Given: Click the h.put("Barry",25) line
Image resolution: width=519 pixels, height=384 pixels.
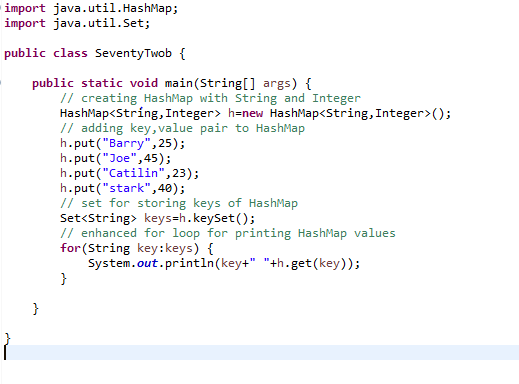Looking at the screenshot, I should pos(122,143).
